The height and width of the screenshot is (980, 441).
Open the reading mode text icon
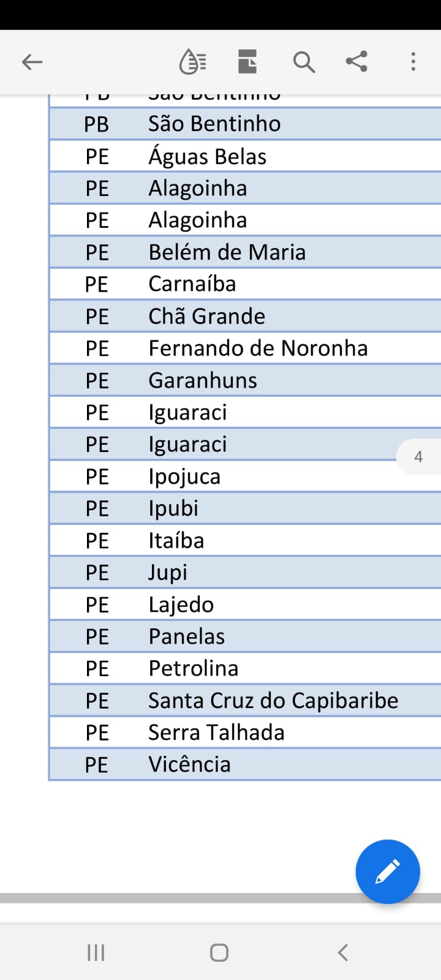point(192,62)
